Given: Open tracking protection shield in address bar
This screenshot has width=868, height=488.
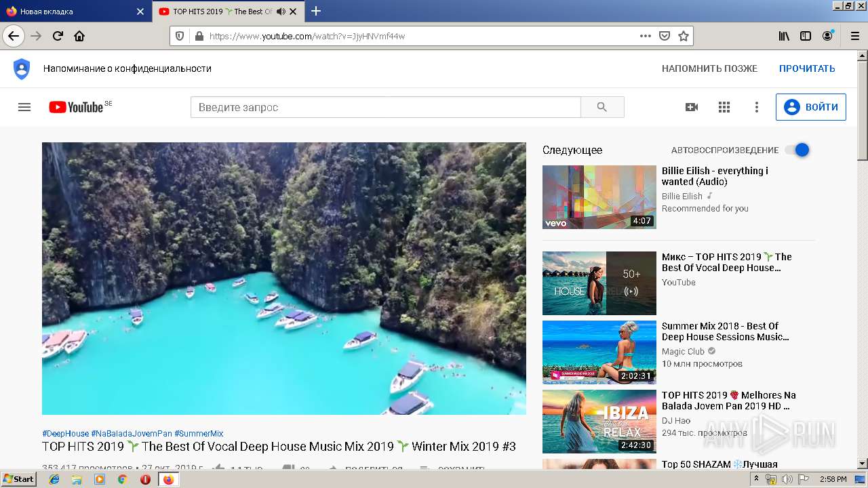Looking at the screenshot, I should 180,36.
